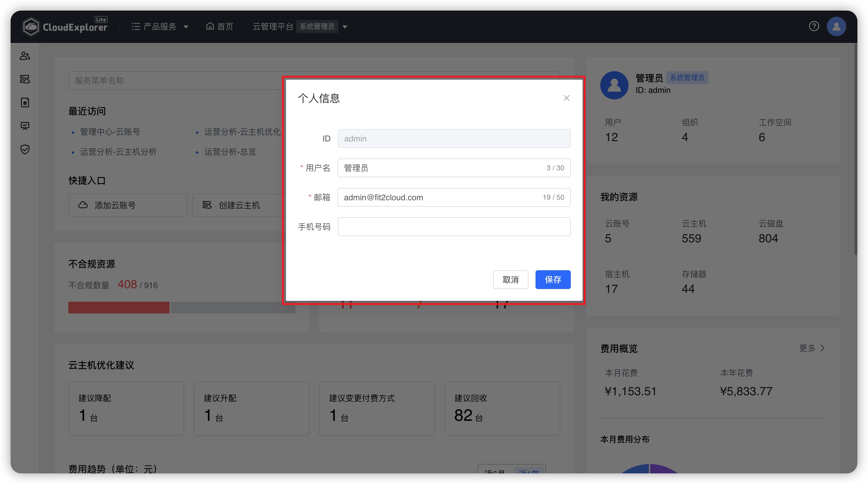Click the chevron next to 更多
The image size is (868, 484).
pos(822,348)
